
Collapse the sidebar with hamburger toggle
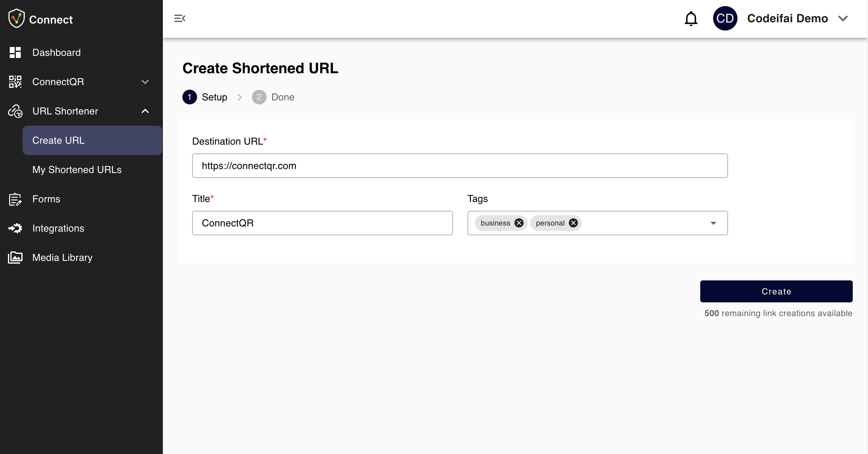pyautogui.click(x=180, y=19)
